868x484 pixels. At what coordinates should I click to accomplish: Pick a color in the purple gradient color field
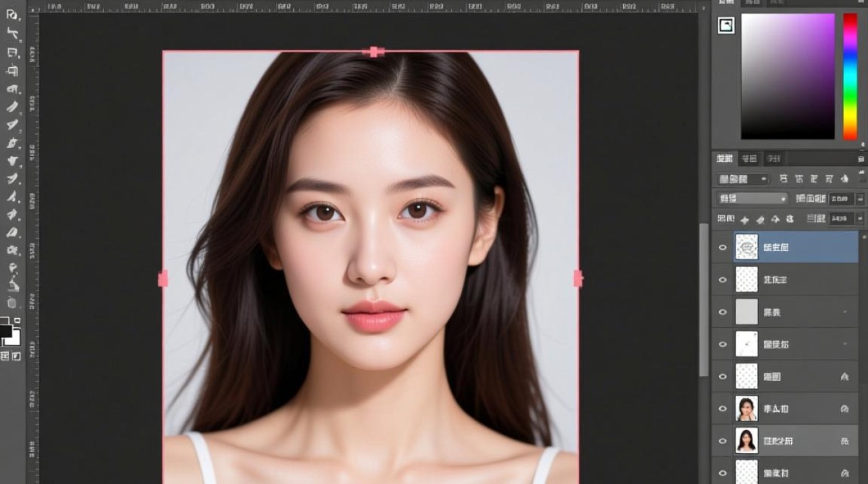(x=787, y=76)
